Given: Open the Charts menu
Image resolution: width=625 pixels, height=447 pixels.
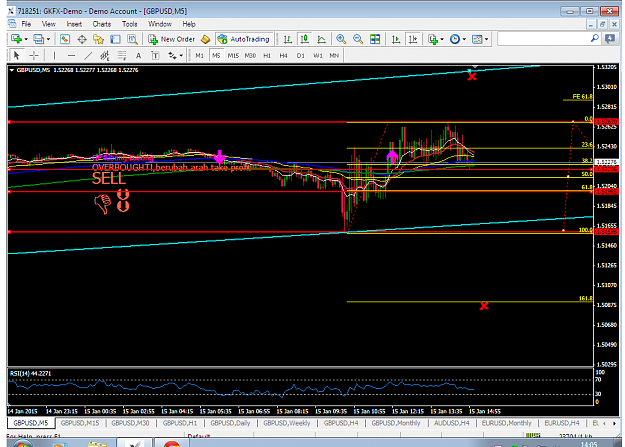Looking at the screenshot, I should tap(102, 24).
